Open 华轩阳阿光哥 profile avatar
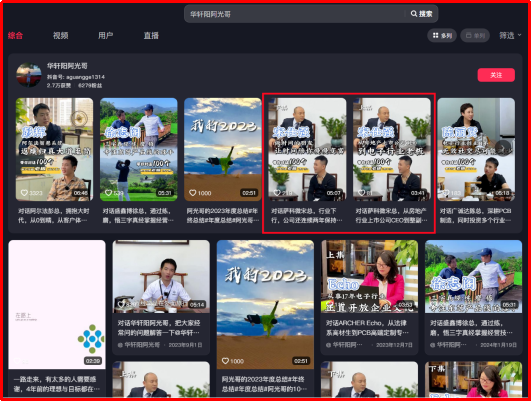Viewport: 531px width, 401px height. tap(29, 75)
